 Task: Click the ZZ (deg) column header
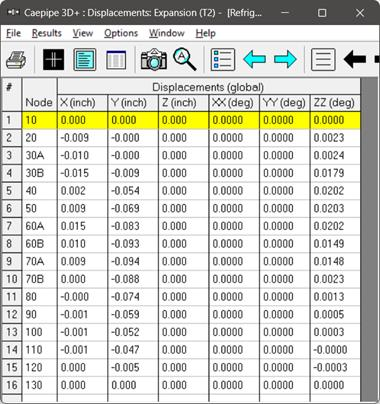pyautogui.click(x=334, y=103)
